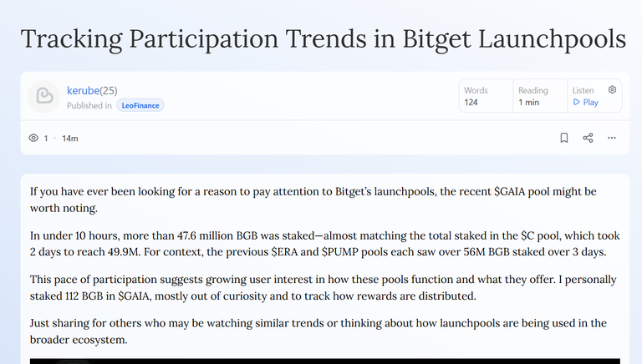
Task: Click the Reading time 1 min
Action: [x=528, y=102]
